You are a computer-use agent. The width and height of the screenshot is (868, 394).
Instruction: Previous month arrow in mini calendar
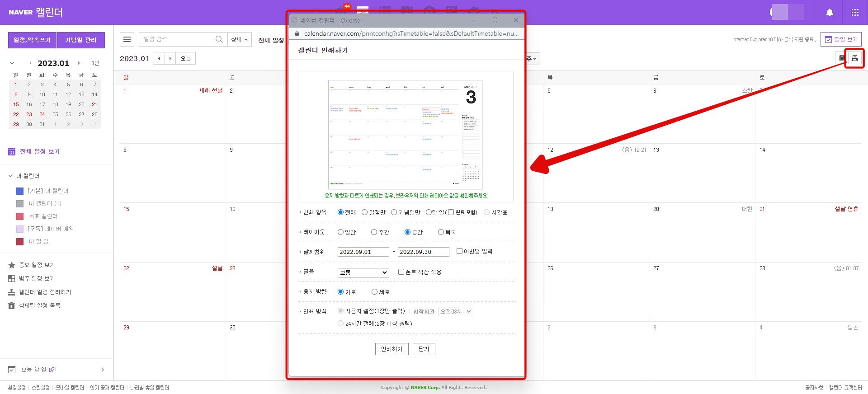click(x=30, y=63)
